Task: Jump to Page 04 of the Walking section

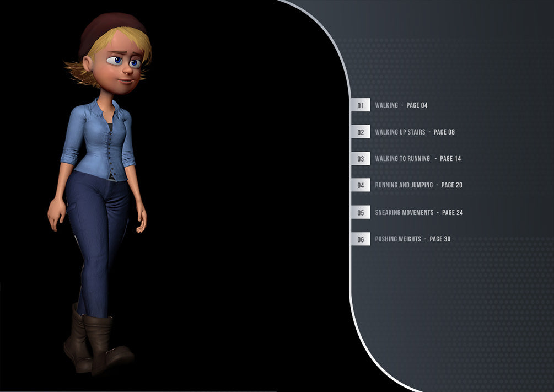Action: 417,105
